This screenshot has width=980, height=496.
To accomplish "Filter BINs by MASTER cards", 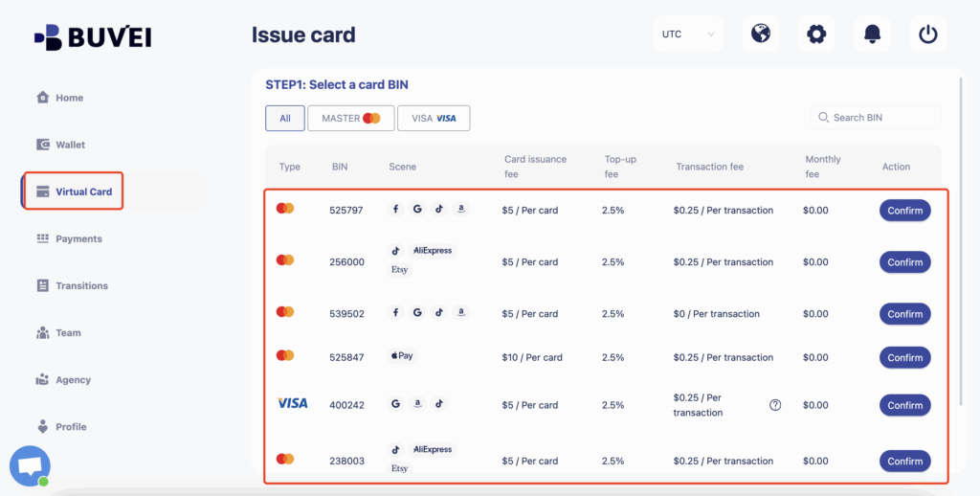I will [350, 118].
